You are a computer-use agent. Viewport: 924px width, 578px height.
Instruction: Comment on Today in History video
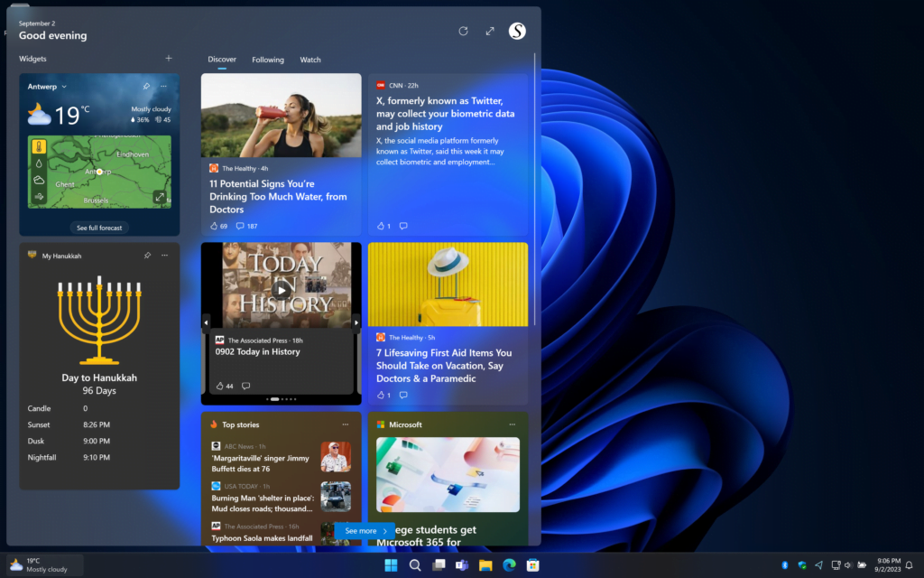tap(245, 386)
